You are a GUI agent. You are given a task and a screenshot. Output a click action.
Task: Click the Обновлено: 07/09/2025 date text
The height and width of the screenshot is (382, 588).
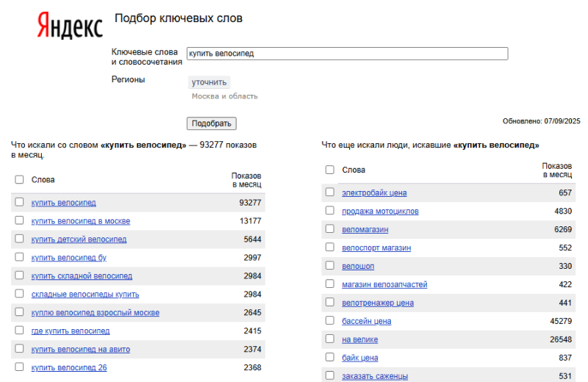(541, 121)
